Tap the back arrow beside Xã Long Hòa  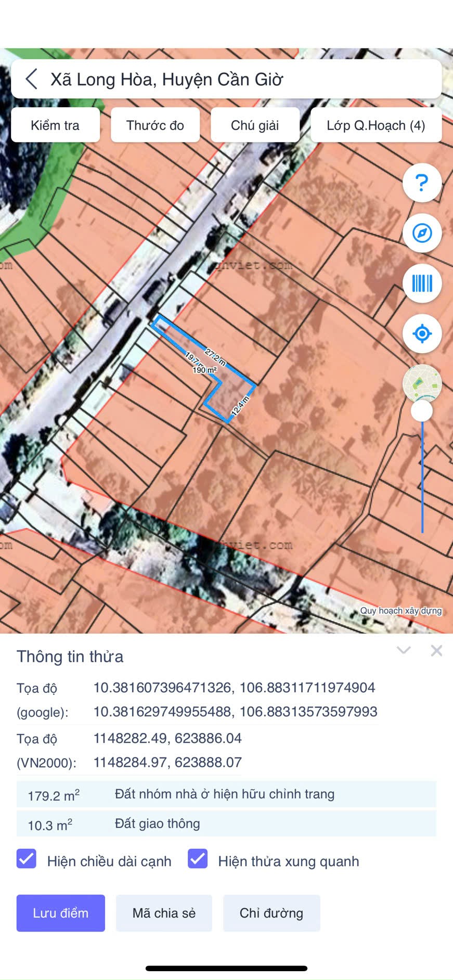coord(31,79)
